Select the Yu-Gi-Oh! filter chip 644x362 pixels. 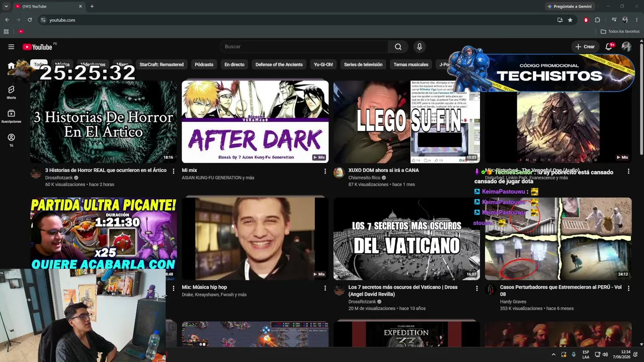[x=324, y=64]
